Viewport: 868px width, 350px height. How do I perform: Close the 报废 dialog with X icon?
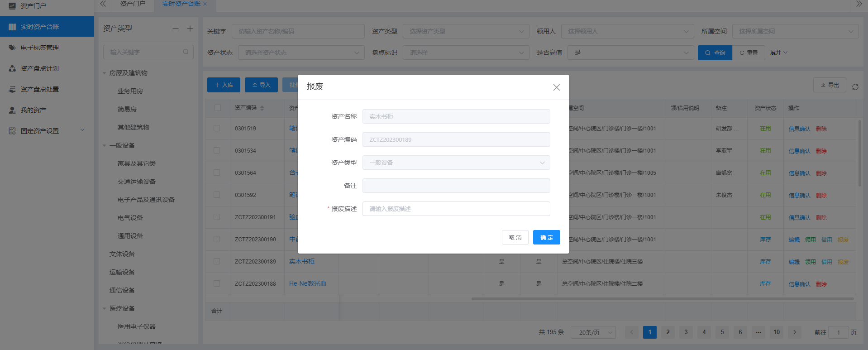point(556,87)
